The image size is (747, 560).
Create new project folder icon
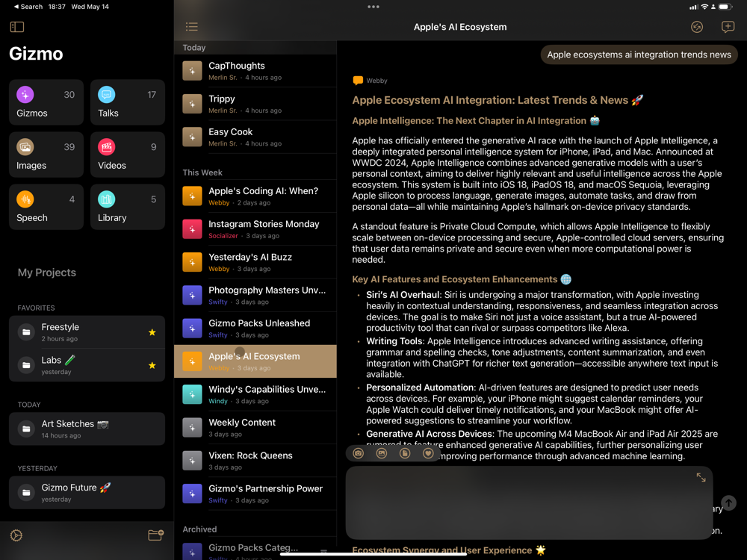[x=156, y=535]
